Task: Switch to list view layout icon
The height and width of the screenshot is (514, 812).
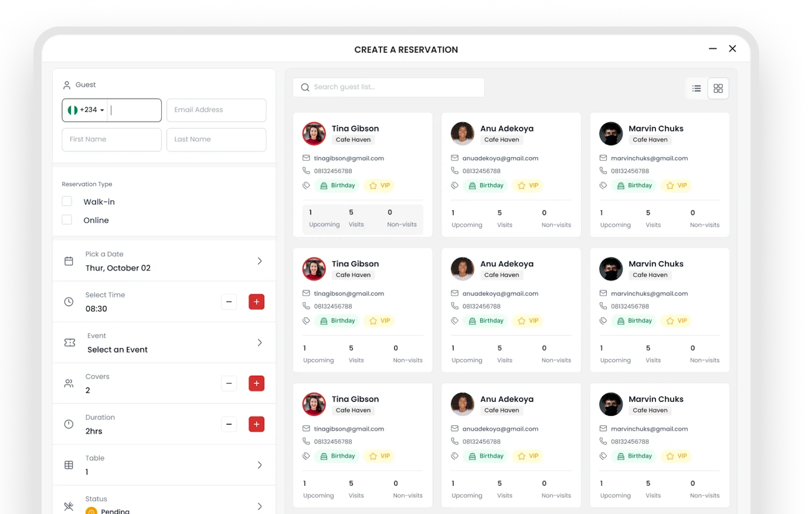Action: tap(696, 88)
